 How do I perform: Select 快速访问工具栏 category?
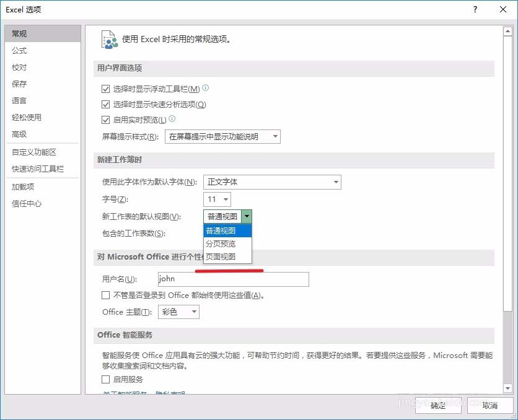[x=43, y=168]
